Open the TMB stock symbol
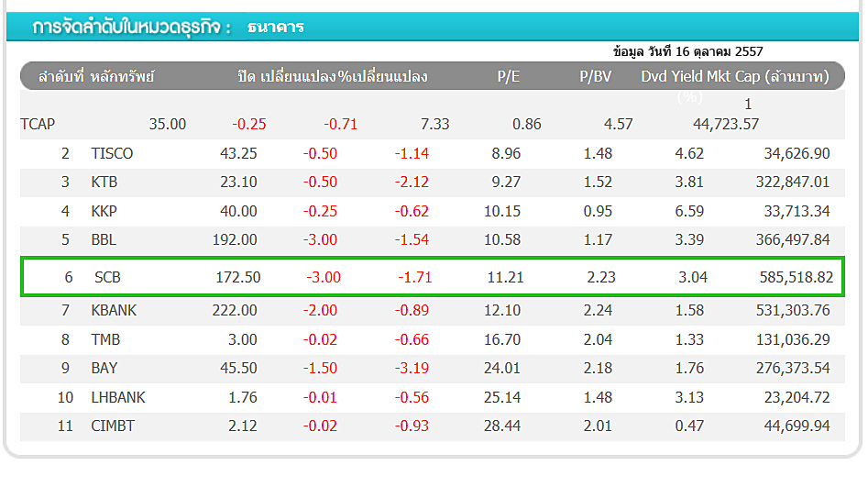868x487 pixels. click(105, 340)
